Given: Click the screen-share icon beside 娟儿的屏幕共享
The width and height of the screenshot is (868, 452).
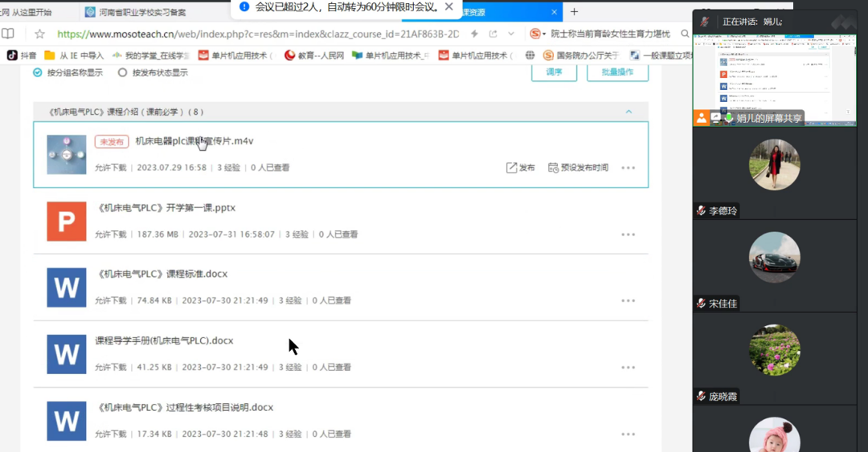Looking at the screenshot, I should click(x=716, y=118).
